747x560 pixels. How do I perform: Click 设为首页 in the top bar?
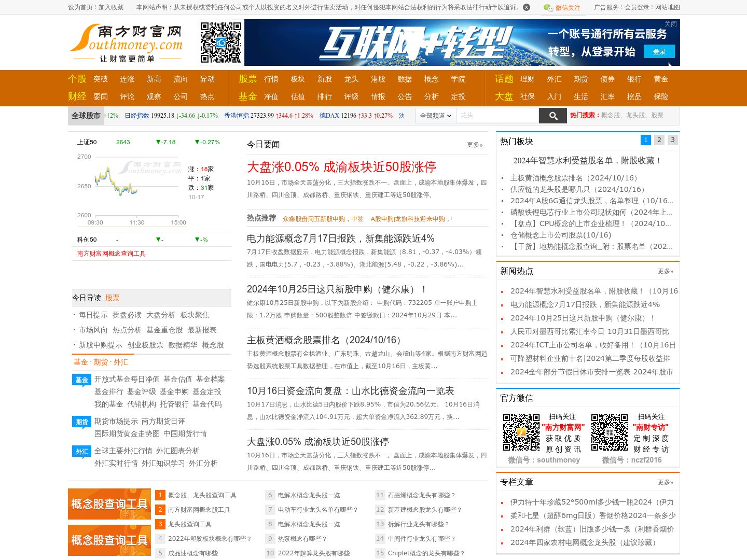click(x=80, y=7)
